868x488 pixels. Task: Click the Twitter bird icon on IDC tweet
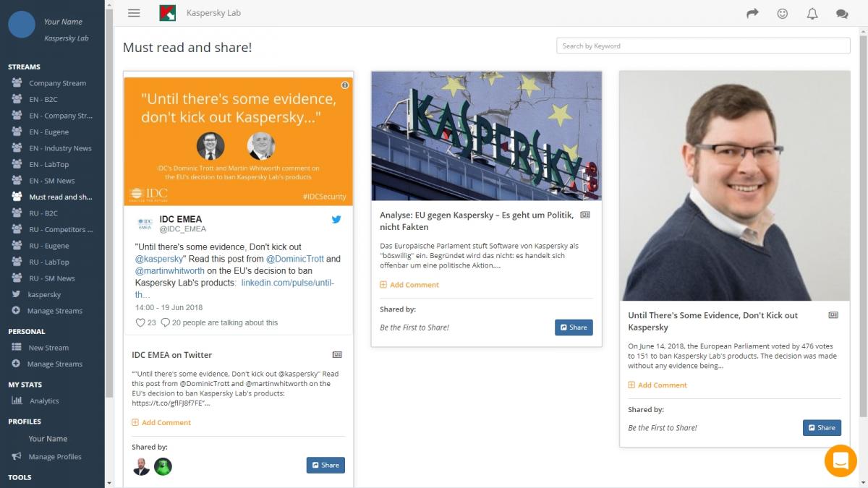(336, 220)
